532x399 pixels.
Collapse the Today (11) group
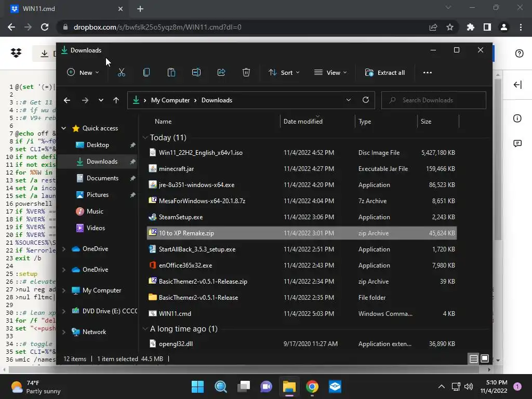(145, 137)
